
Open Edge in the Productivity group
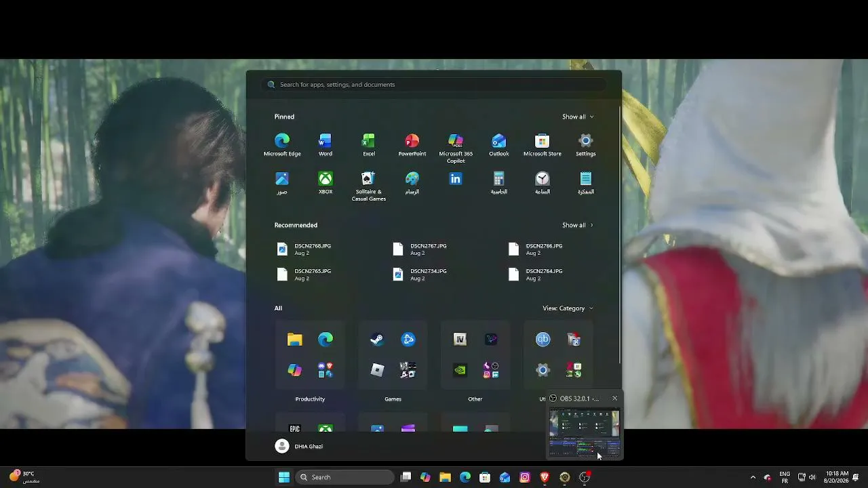click(x=325, y=340)
